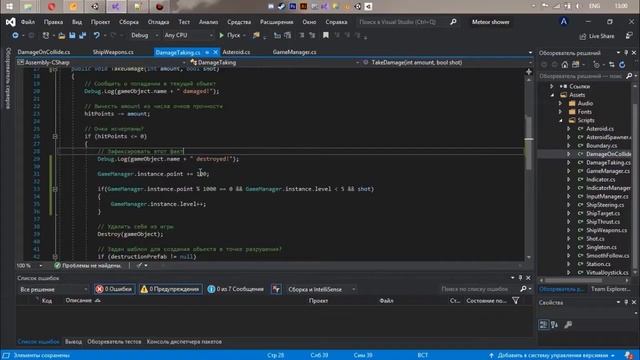Viewport: 640px width, 360px height.
Task: Click the error list filter funnel icon
Action: (x=516, y=300)
